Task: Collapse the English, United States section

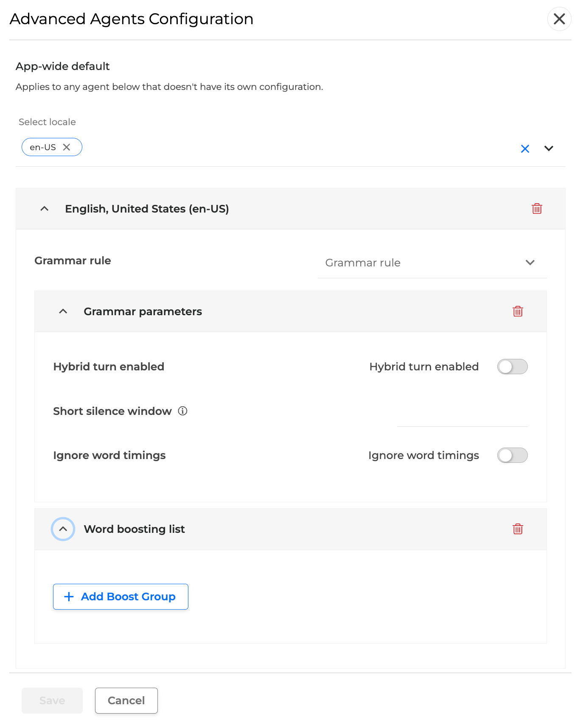Action: pos(45,209)
